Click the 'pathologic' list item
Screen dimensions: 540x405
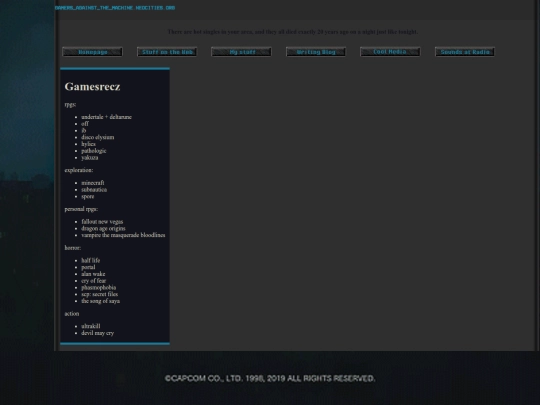94,151
